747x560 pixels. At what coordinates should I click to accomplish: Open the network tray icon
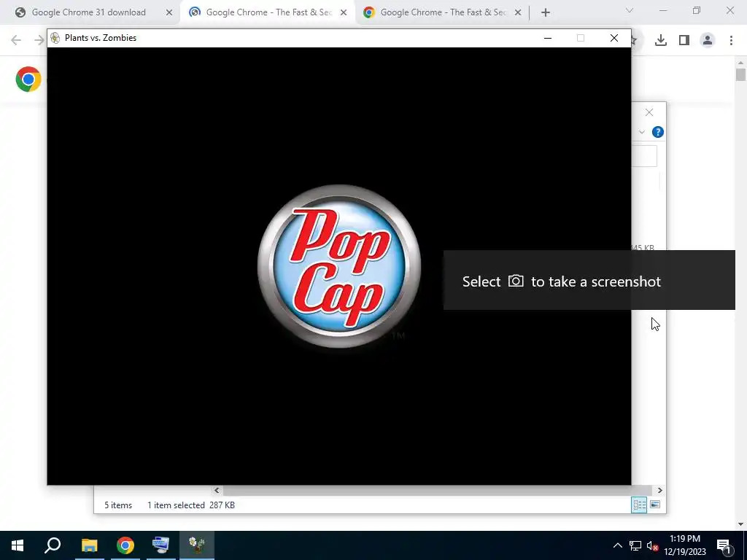pyautogui.click(x=635, y=545)
